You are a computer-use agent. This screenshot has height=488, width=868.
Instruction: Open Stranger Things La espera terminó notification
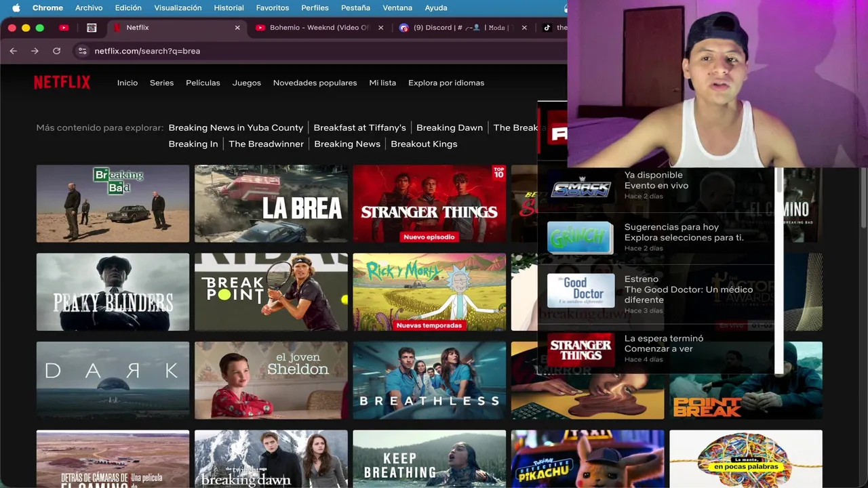656,348
